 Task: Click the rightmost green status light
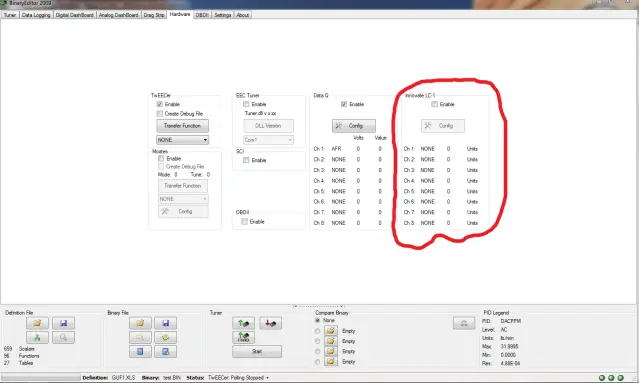(620, 378)
